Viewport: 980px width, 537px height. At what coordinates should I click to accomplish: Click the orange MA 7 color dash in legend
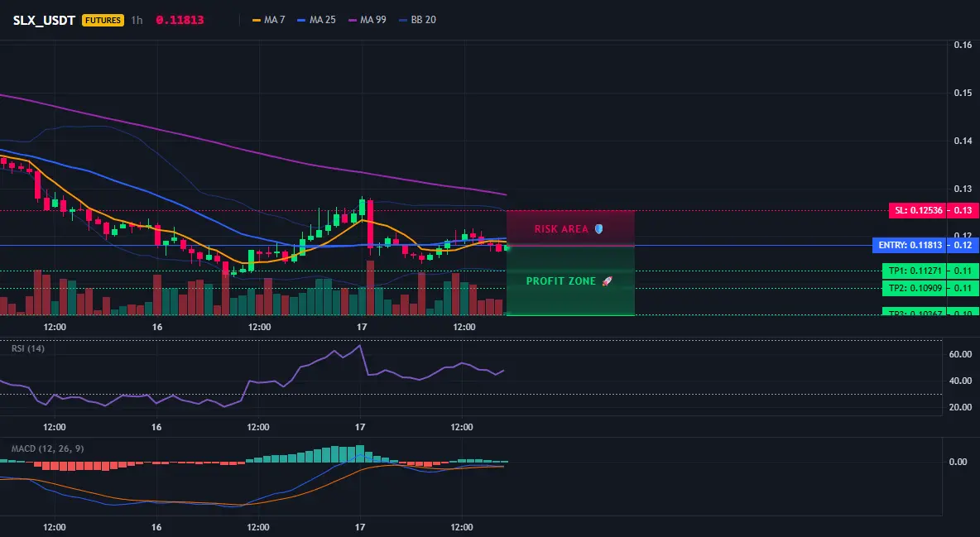click(257, 20)
